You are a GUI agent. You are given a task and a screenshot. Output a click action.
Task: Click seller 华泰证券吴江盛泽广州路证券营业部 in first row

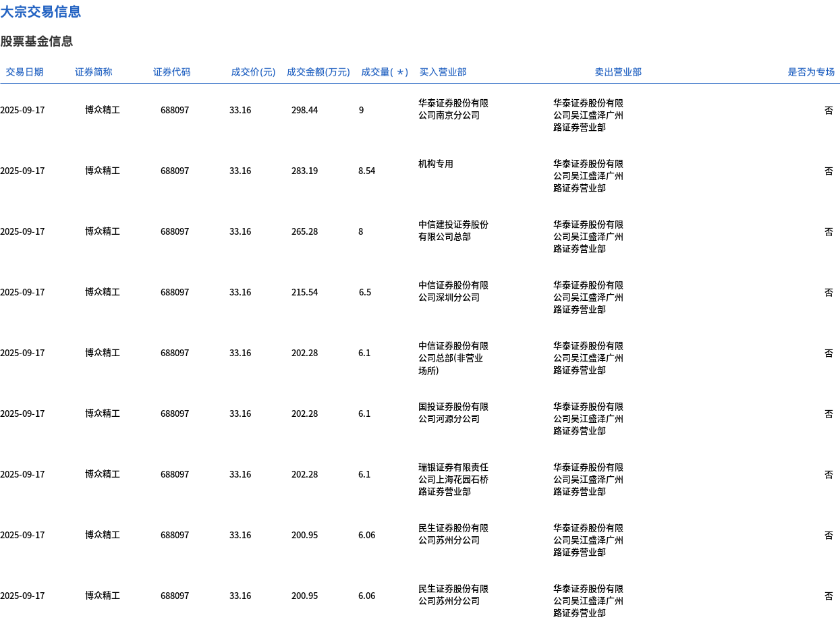[x=588, y=115]
